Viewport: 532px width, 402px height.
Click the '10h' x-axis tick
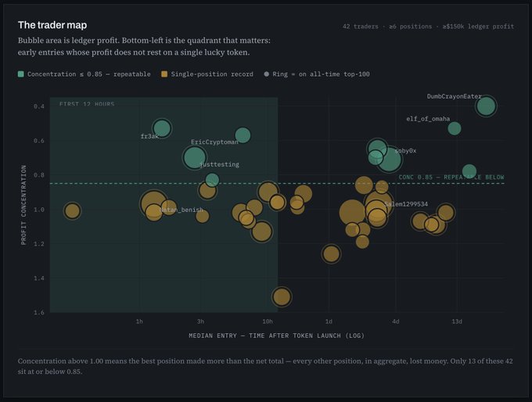[268, 321]
